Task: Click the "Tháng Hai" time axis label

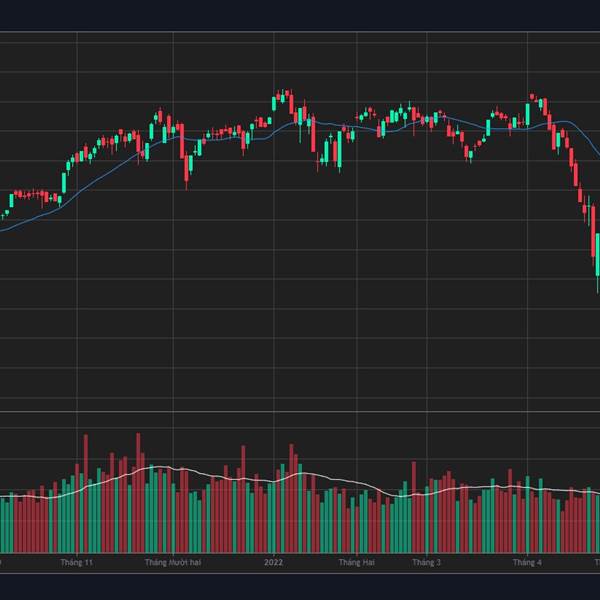Action: (355, 563)
